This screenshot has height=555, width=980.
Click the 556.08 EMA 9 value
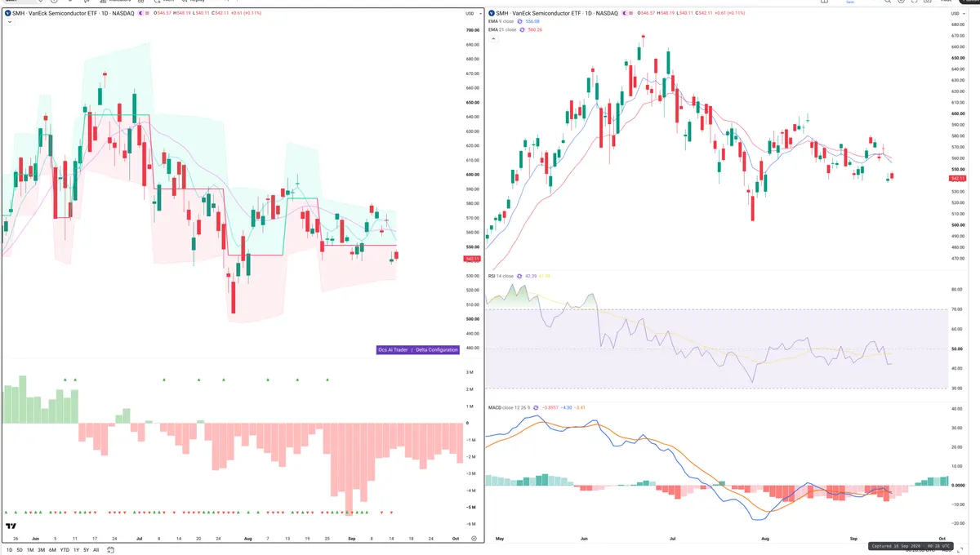pyautogui.click(x=534, y=21)
